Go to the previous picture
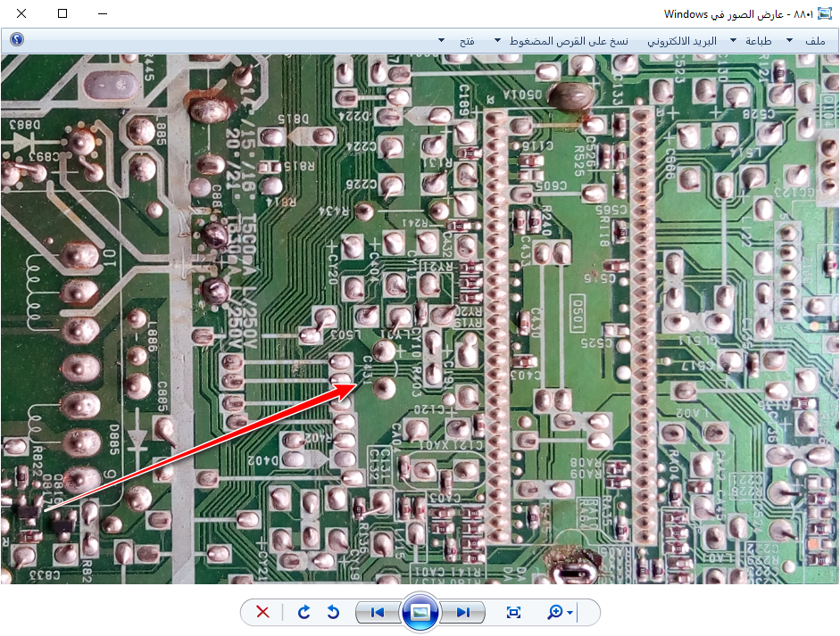The height and width of the screenshot is (636, 840). (378, 612)
